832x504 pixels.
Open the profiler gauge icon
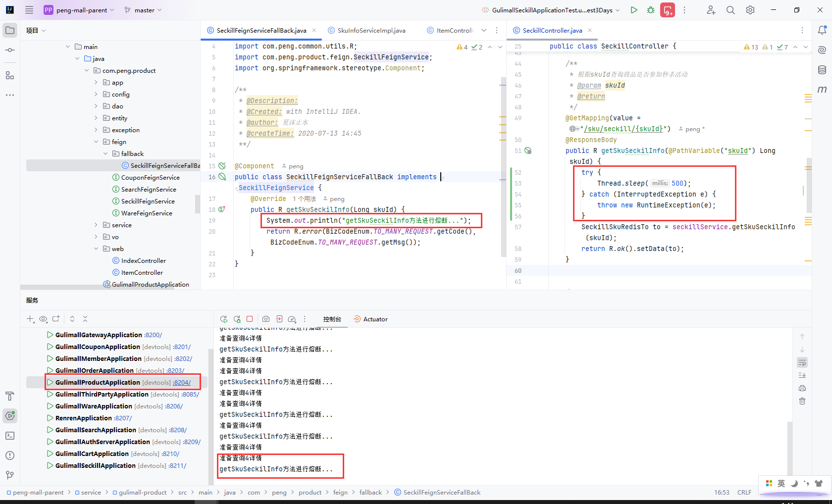coord(292,319)
